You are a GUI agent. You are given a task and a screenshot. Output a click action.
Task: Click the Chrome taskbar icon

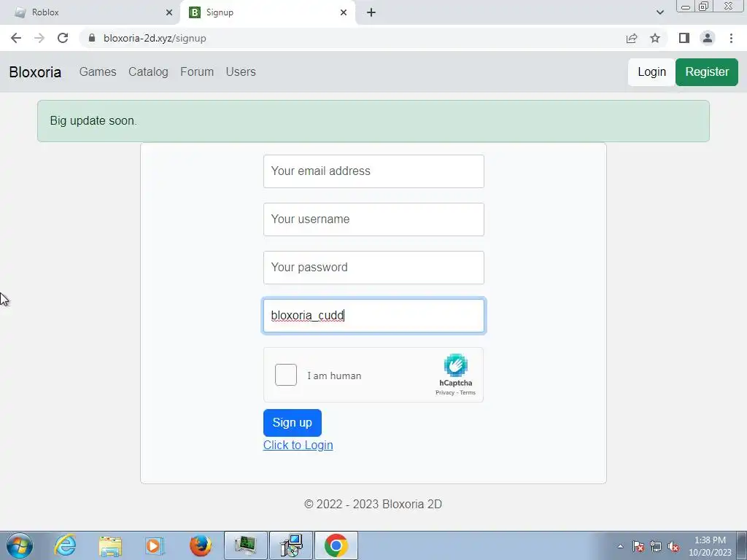tap(336, 545)
